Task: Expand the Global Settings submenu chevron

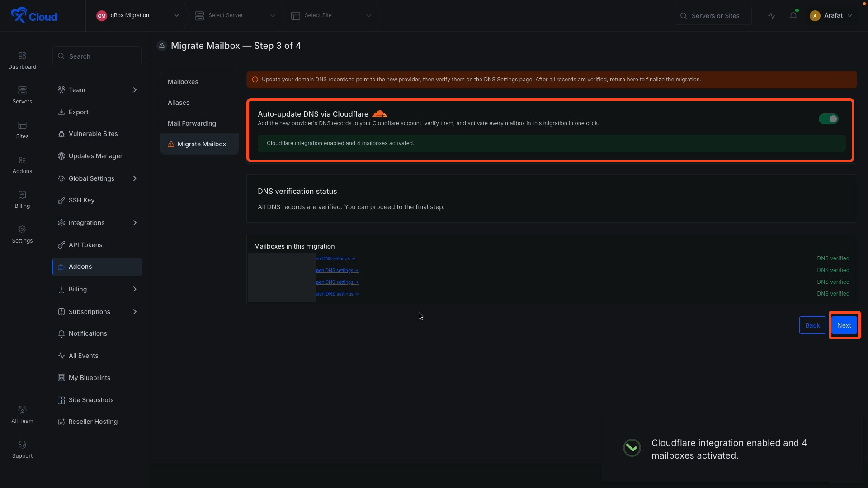Action: pyautogui.click(x=135, y=178)
